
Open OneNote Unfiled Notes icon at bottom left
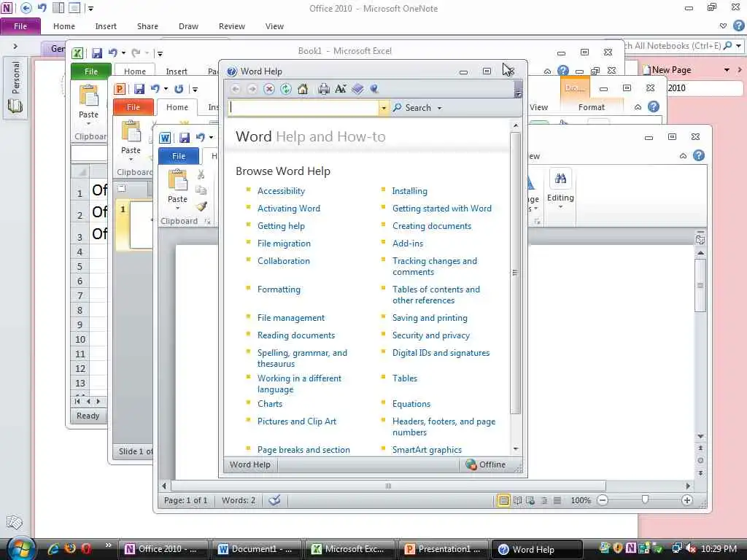click(x=14, y=522)
